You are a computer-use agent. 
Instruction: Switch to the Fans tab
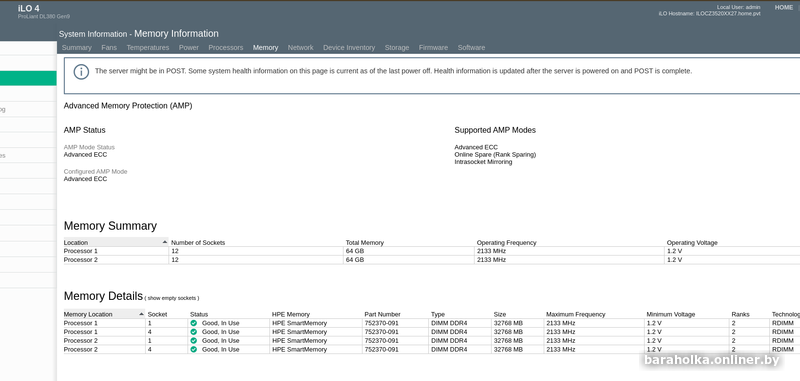[x=109, y=47]
